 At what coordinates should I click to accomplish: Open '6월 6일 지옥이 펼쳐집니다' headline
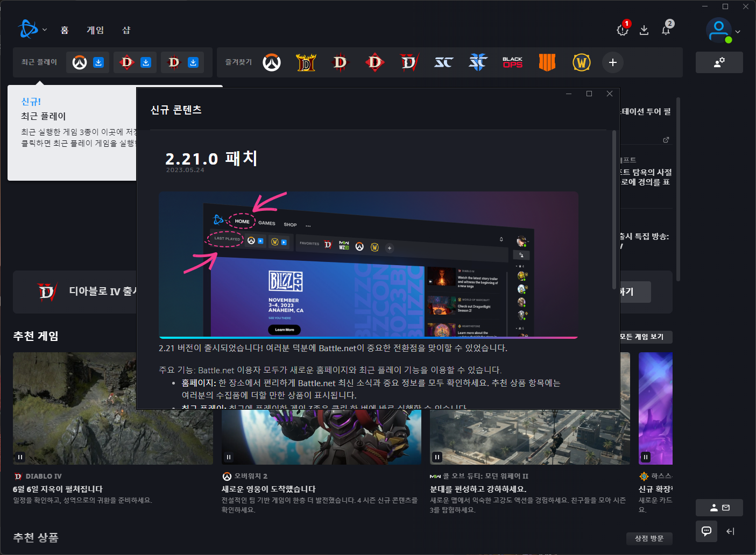coord(58,489)
